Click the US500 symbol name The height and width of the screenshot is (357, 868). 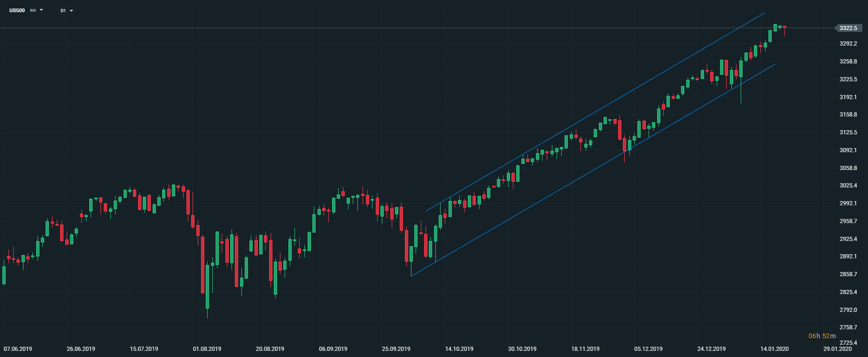17,10
